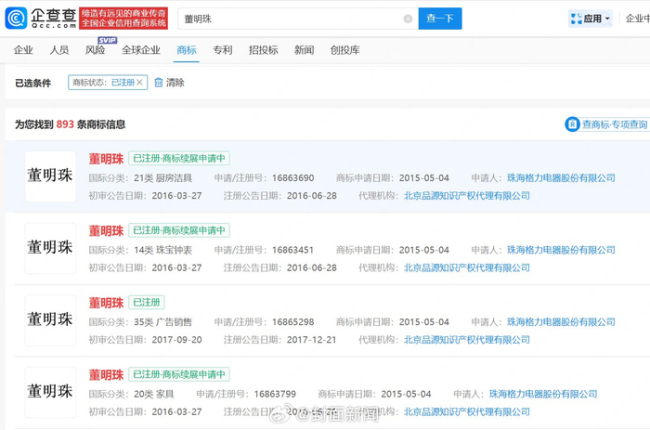Click 35类 广告销售 classification text
The height and width of the screenshot is (430, 650).
(x=163, y=322)
